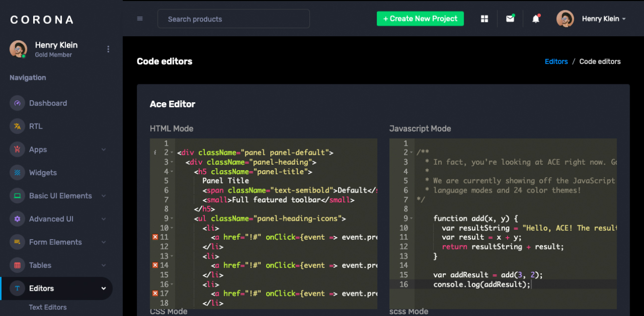
Task: Collapse the ul block at HTML line 9
Action: tap(172, 218)
